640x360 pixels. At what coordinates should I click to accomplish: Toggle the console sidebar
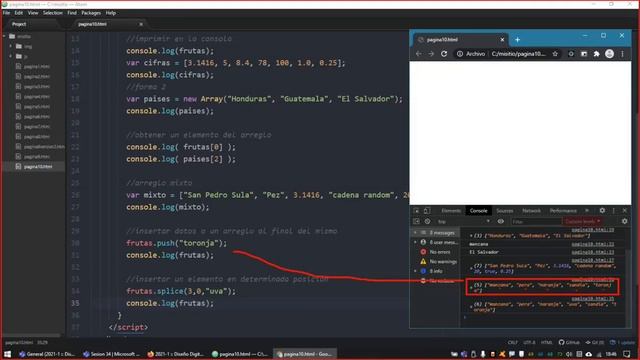(x=416, y=222)
